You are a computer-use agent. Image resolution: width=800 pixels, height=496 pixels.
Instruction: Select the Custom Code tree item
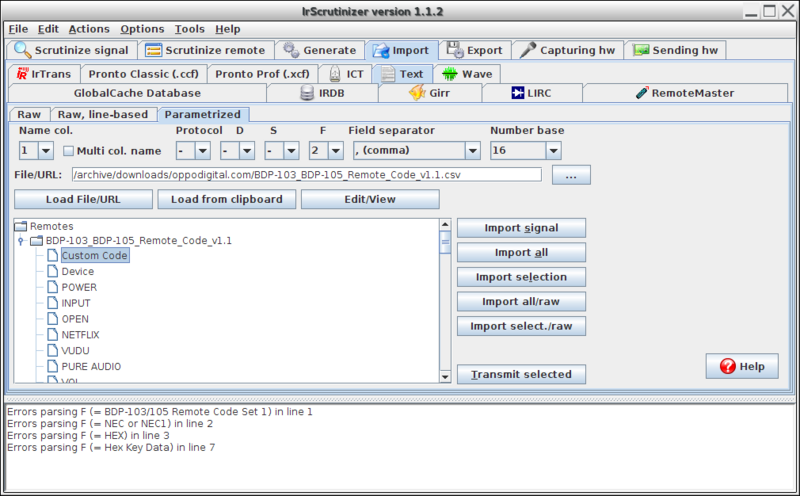pos(95,255)
